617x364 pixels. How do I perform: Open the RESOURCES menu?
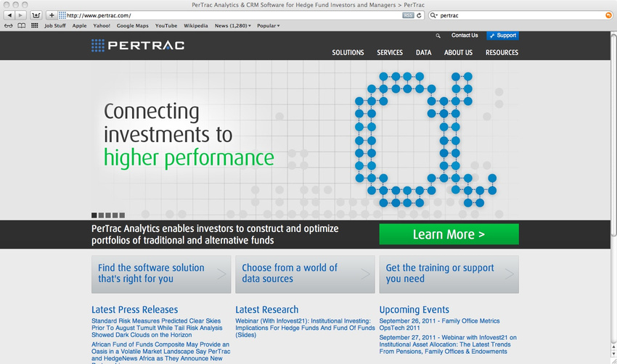pyautogui.click(x=502, y=52)
